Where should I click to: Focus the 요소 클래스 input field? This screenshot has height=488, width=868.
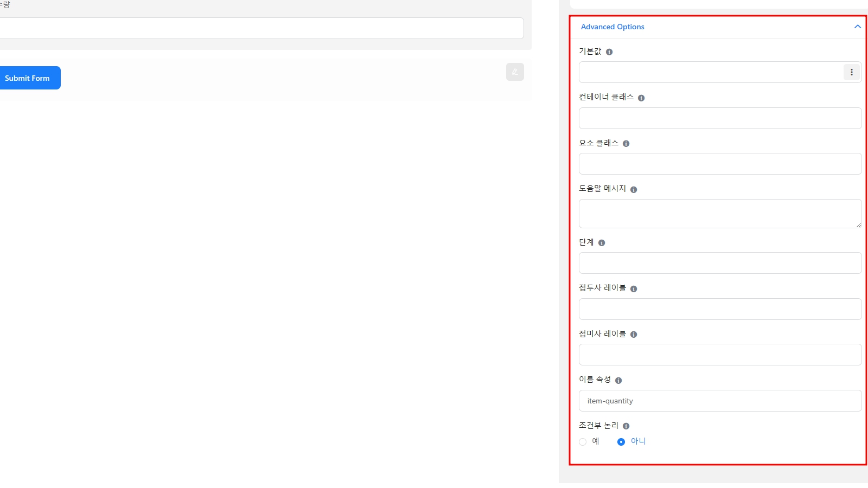720,164
